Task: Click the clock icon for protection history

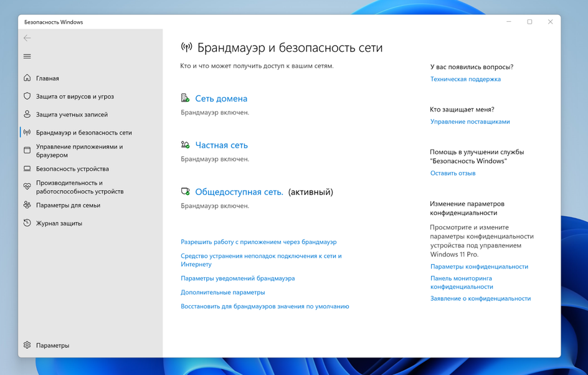Action: [x=27, y=223]
